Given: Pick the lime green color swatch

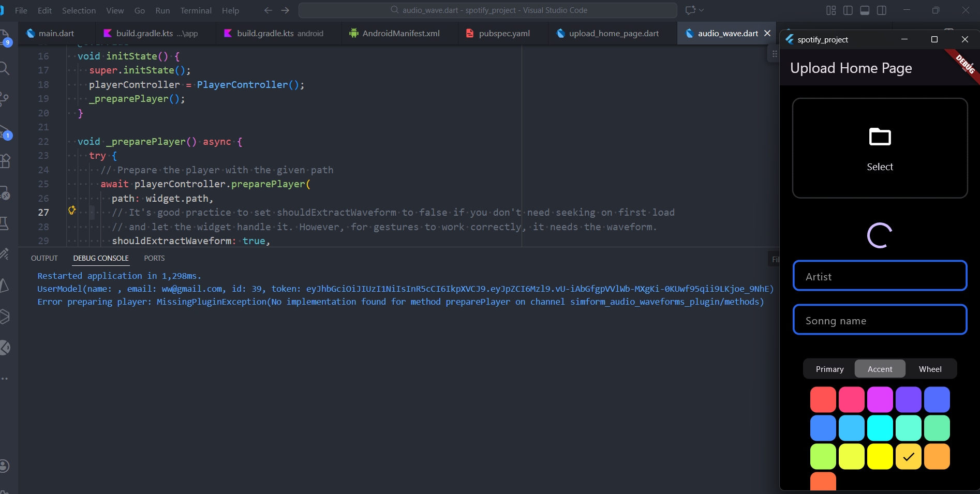Looking at the screenshot, I should [x=823, y=456].
